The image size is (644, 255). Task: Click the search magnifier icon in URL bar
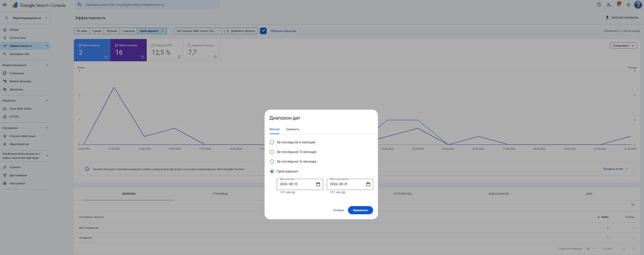click(80, 5)
